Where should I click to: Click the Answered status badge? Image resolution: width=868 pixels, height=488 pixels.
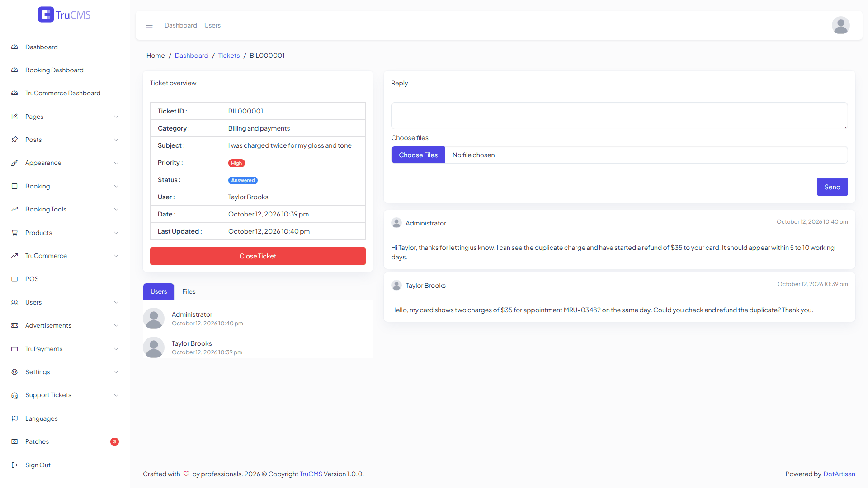(x=243, y=180)
